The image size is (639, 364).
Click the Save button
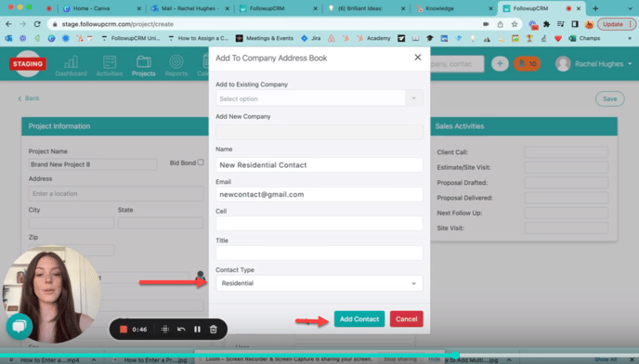tap(609, 98)
